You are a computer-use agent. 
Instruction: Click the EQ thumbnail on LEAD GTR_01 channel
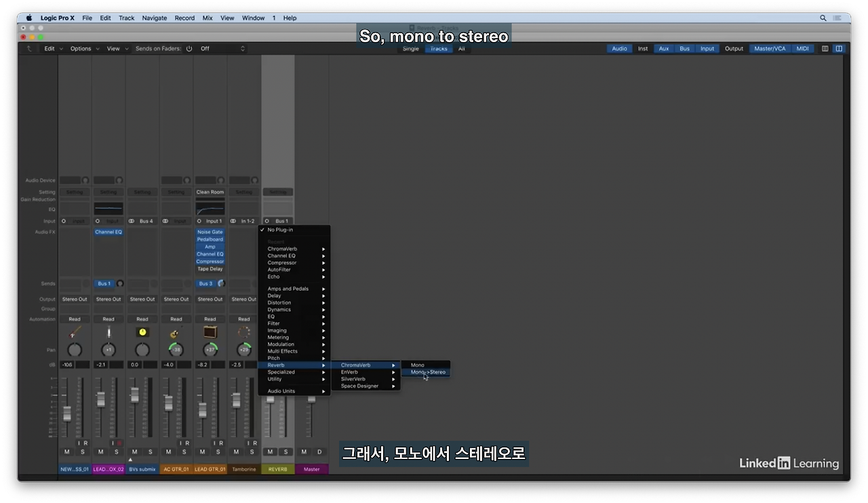click(210, 209)
